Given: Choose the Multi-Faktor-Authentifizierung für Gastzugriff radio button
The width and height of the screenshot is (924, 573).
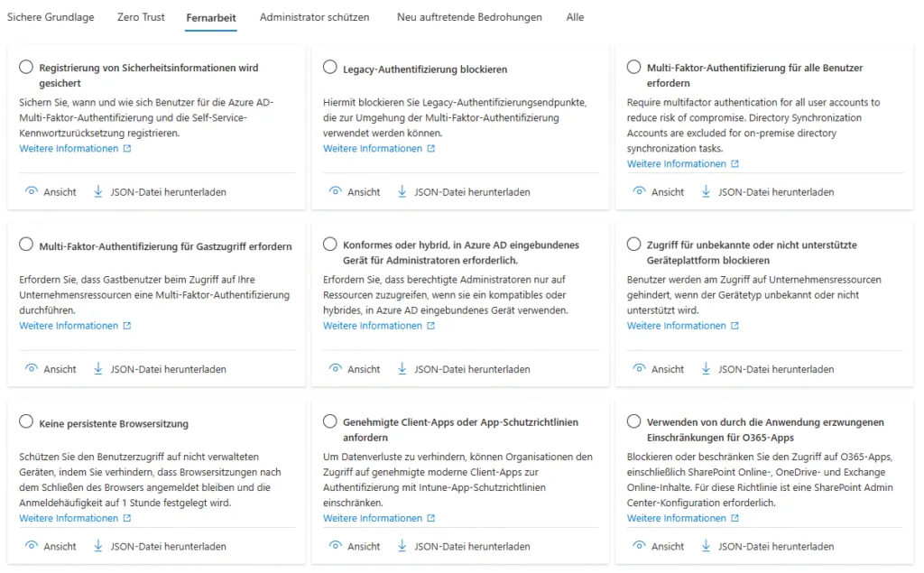Looking at the screenshot, I should 26,245.
